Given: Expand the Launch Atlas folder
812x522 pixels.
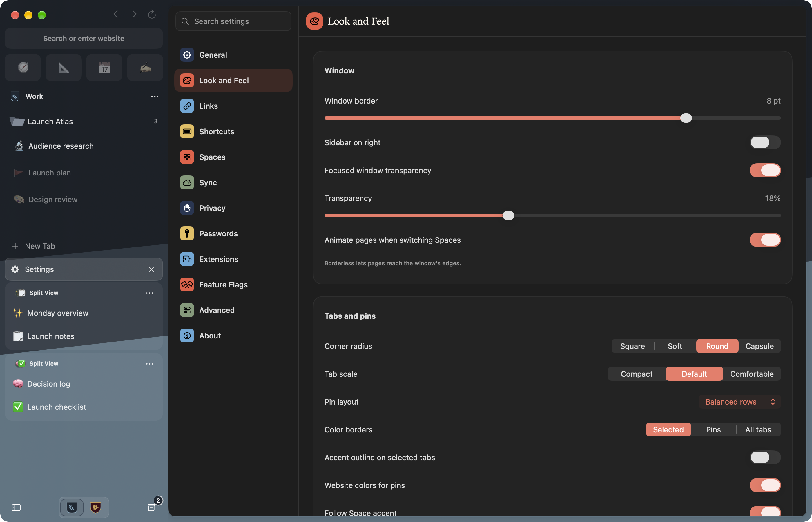Looking at the screenshot, I should pyautogui.click(x=84, y=121).
